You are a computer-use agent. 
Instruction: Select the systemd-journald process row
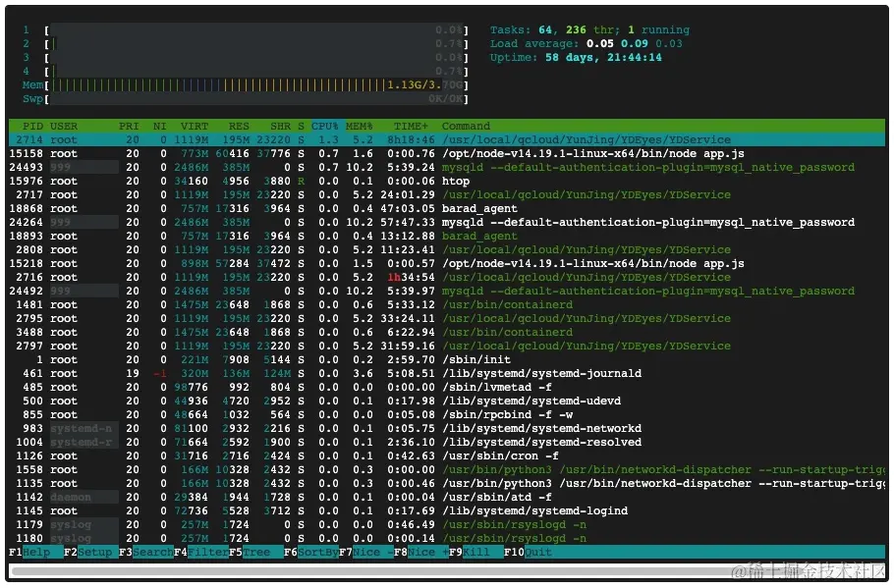pyautogui.click(x=447, y=373)
